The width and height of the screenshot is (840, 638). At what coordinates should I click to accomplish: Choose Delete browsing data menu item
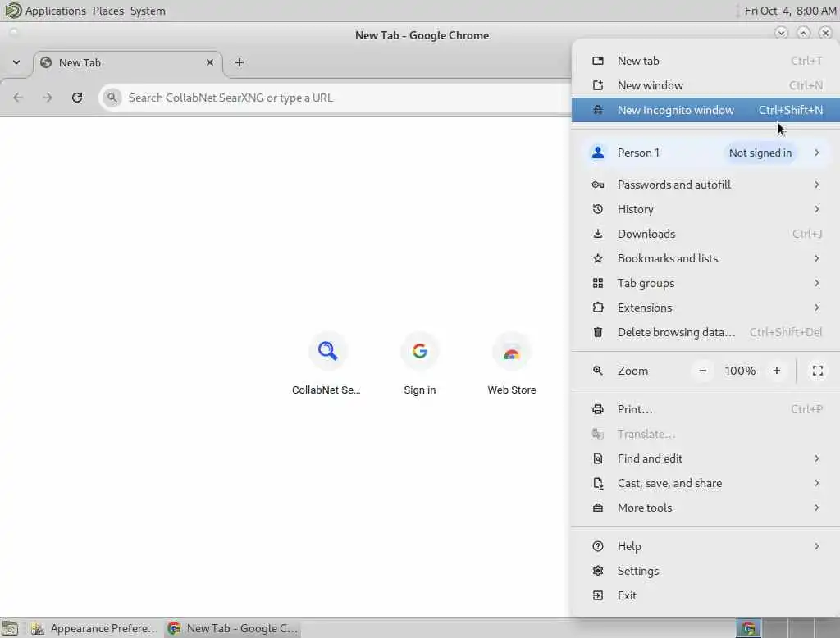click(705, 332)
